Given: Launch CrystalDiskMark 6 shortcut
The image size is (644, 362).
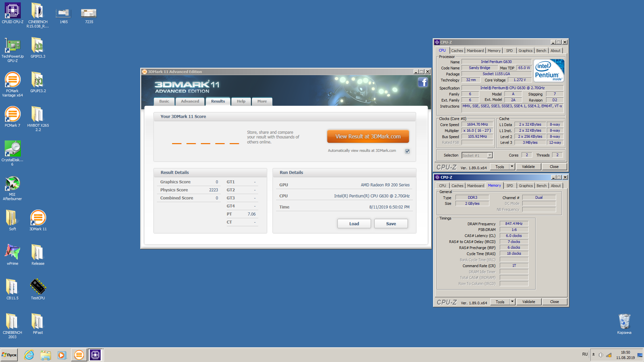Looking at the screenshot, I should (12, 153).
